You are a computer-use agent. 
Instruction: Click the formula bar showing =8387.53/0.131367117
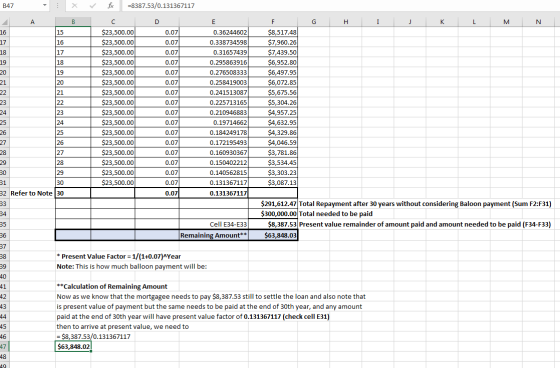pyautogui.click(x=341, y=6)
